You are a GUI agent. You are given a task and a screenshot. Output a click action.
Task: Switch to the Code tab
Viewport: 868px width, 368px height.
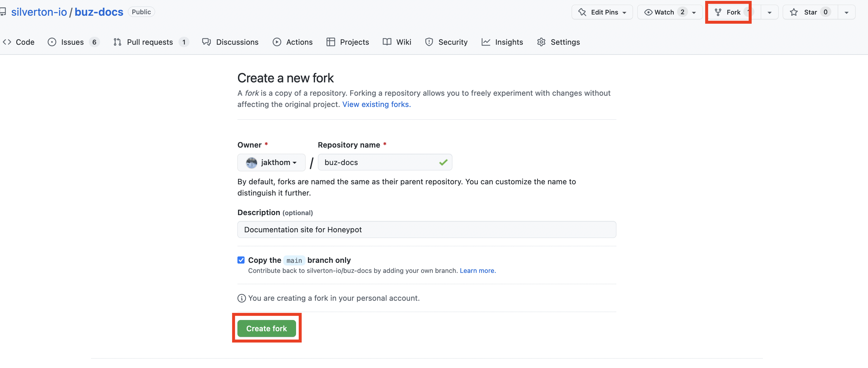pyautogui.click(x=19, y=42)
